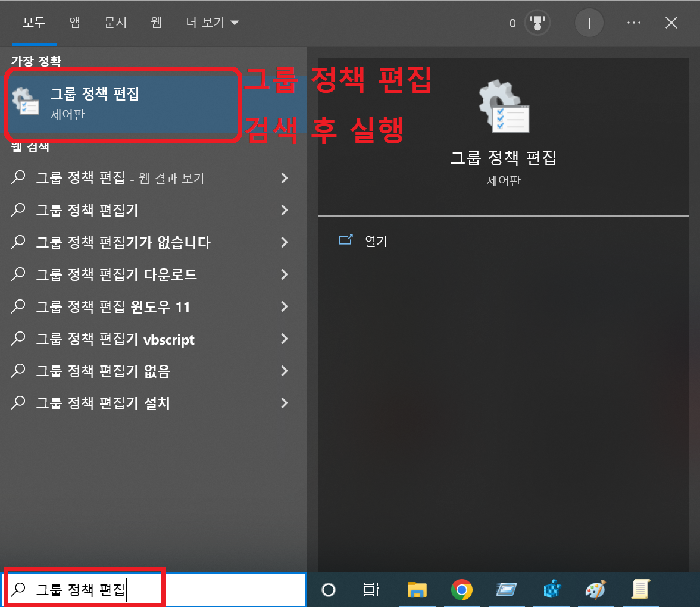Viewport: 700px width, 607px height.
Task: Click the user account avatar circle
Action: tap(589, 23)
